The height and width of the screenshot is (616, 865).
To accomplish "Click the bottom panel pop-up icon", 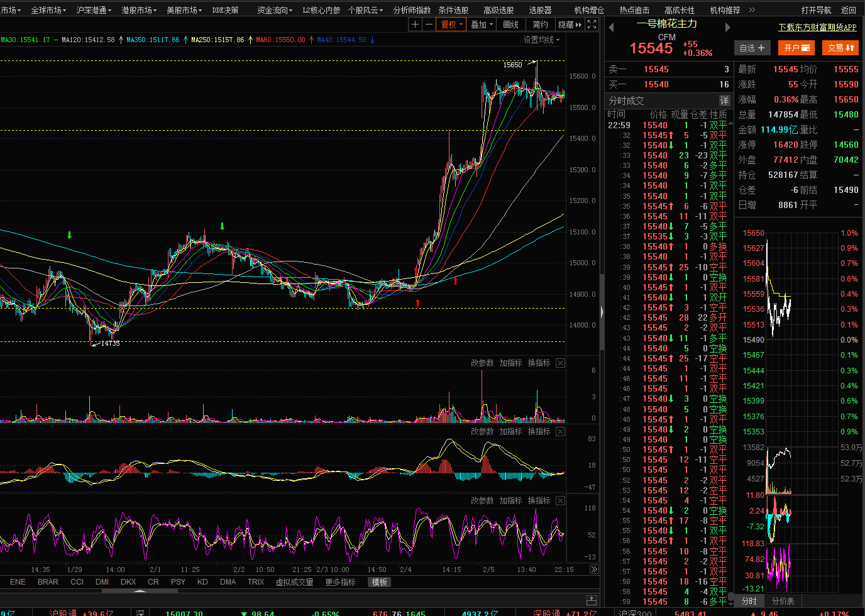I will coord(591,600).
